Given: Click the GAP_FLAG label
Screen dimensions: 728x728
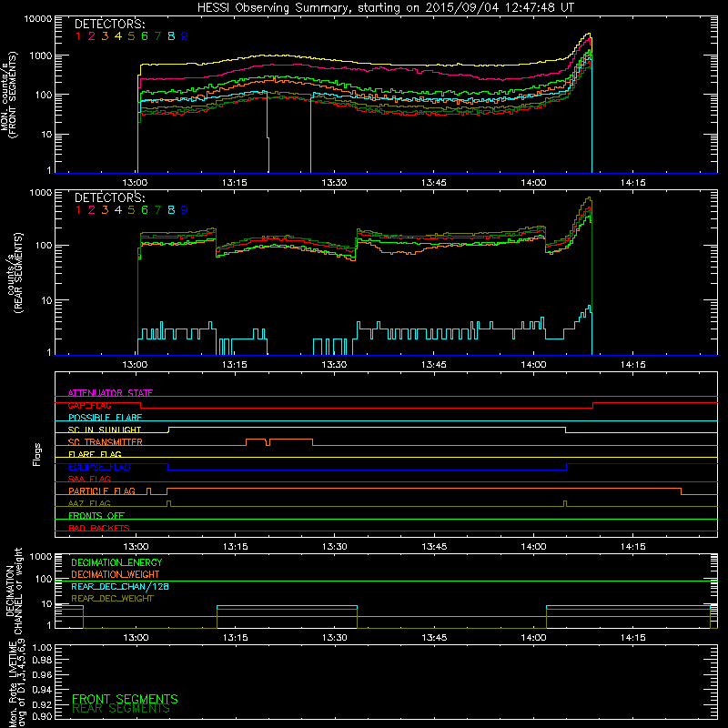Looking at the screenshot, I should click(x=89, y=405).
